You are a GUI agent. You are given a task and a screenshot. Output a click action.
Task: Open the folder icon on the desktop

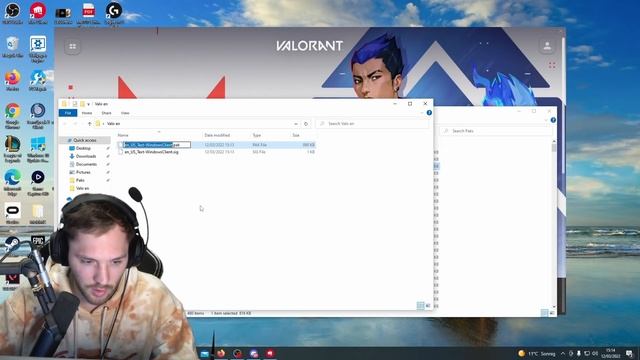[38, 214]
